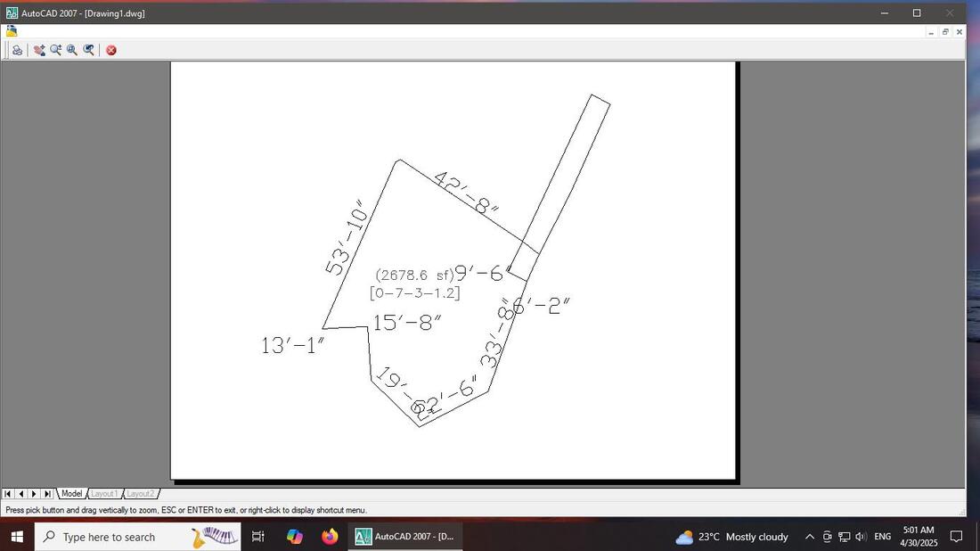Launch Copilot from the taskbar
Screen dimensions: 980x551
(294, 537)
